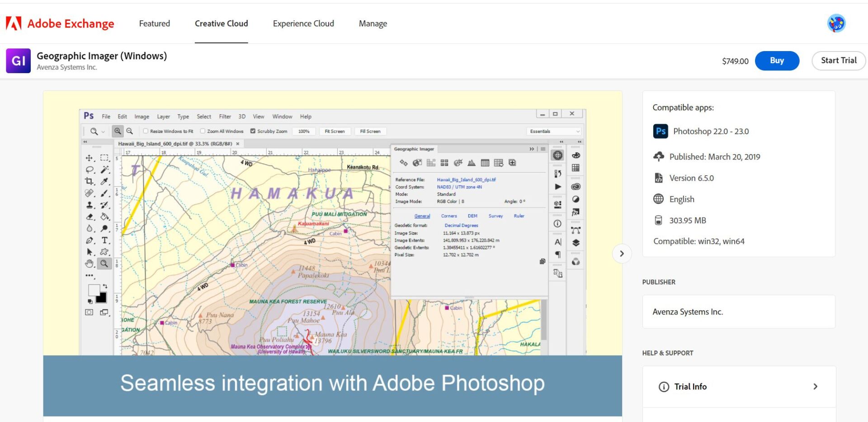Uncheck the Scrubby Zoom checkbox
Screen dimensions: 868x422
tap(253, 131)
